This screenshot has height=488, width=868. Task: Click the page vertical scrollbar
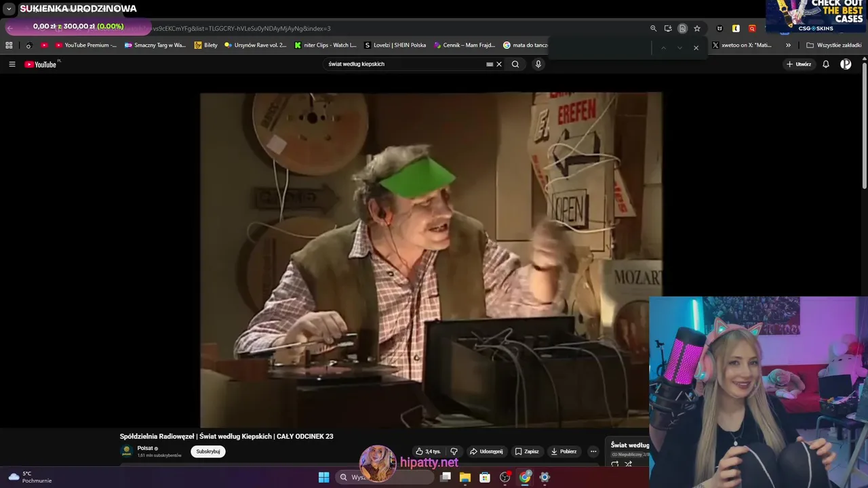click(864, 125)
